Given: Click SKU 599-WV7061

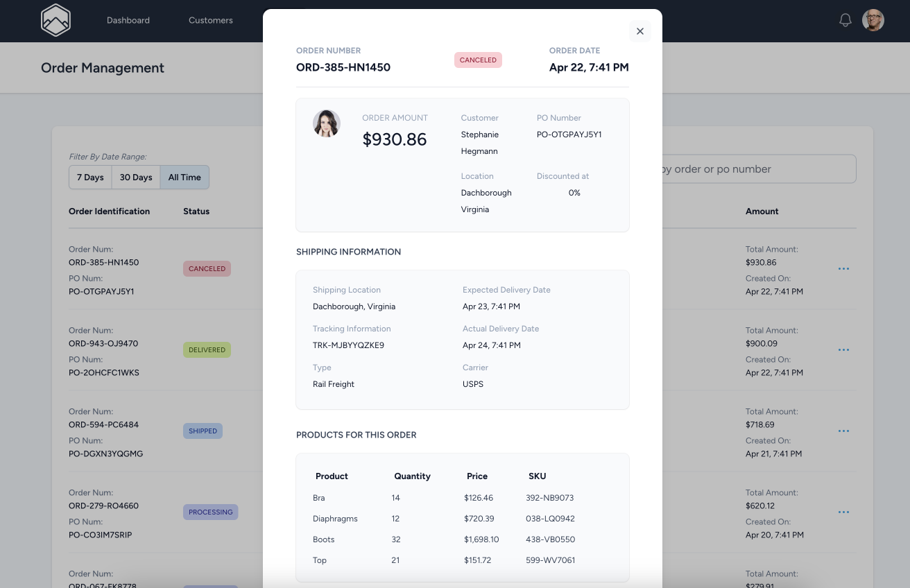Looking at the screenshot, I should (x=551, y=560).
